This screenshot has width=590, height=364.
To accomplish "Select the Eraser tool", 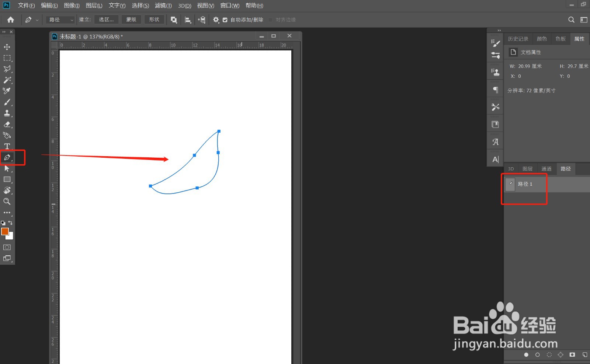I will point(7,124).
